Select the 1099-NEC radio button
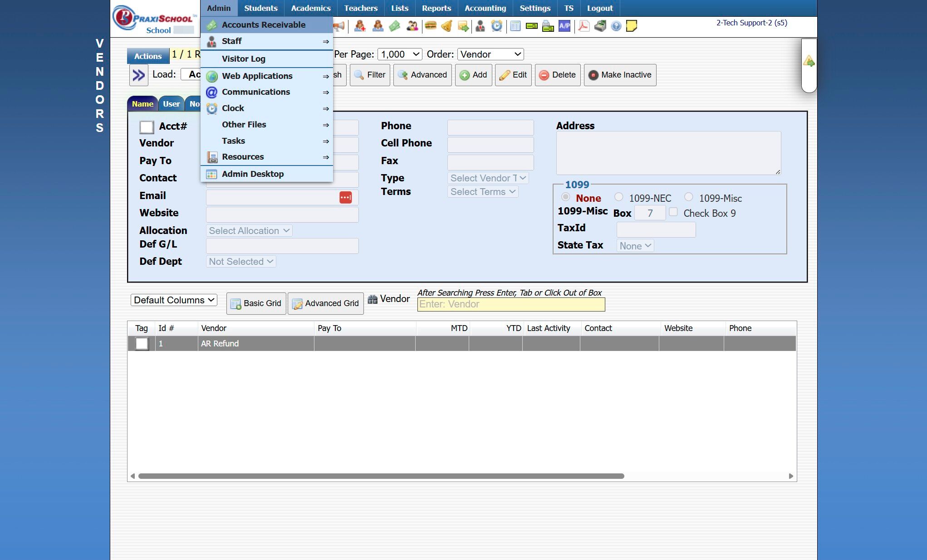This screenshot has width=927, height=560. 618,197
